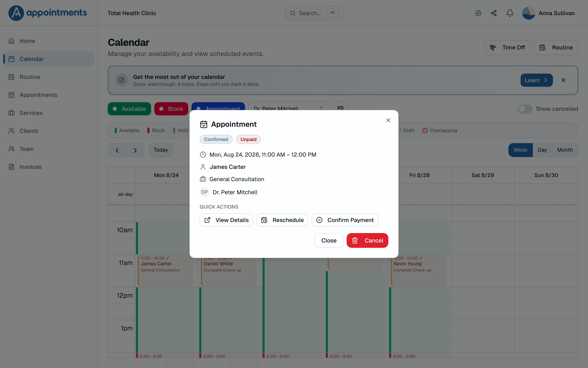Open Calendar sidebar item
This screenshot has height=368, width=588.
coord(49,59)
